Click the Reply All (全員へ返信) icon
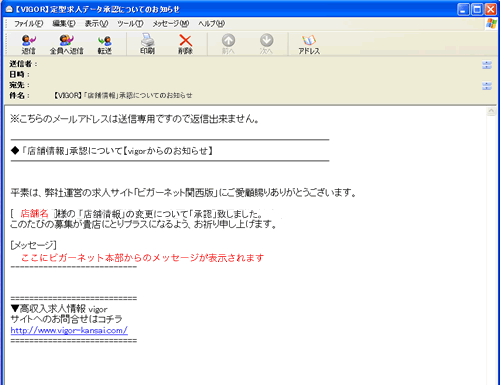This screenshot has width=500, height=385. [x=66, y=44]
